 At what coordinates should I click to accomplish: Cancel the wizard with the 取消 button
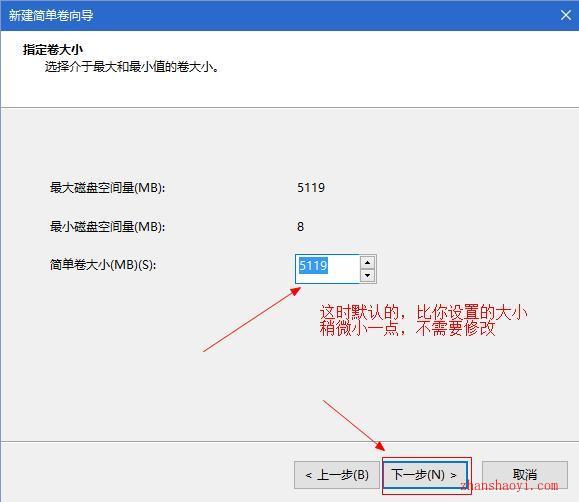coord(525,475)
